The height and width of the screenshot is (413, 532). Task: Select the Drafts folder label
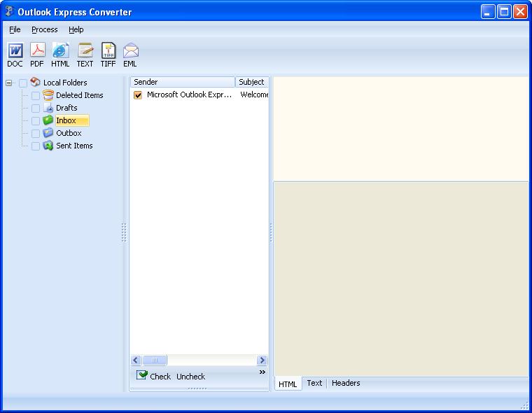[x=66, y=108]
